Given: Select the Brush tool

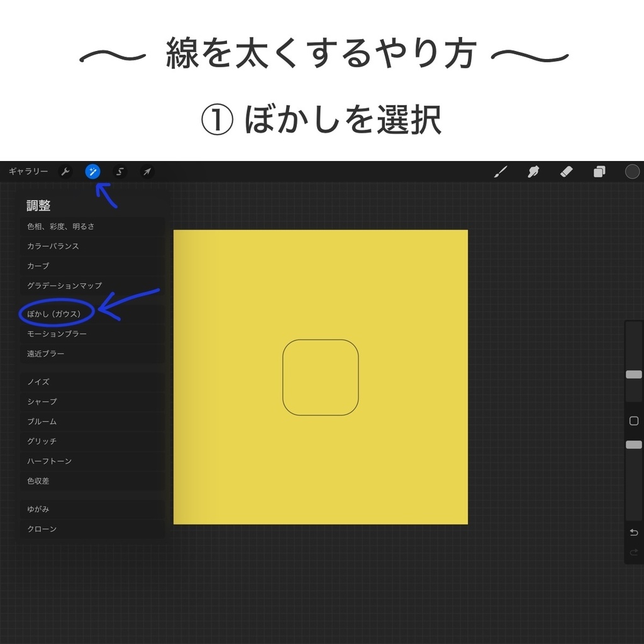Looking at the screenshot, I should coord(500,171).
